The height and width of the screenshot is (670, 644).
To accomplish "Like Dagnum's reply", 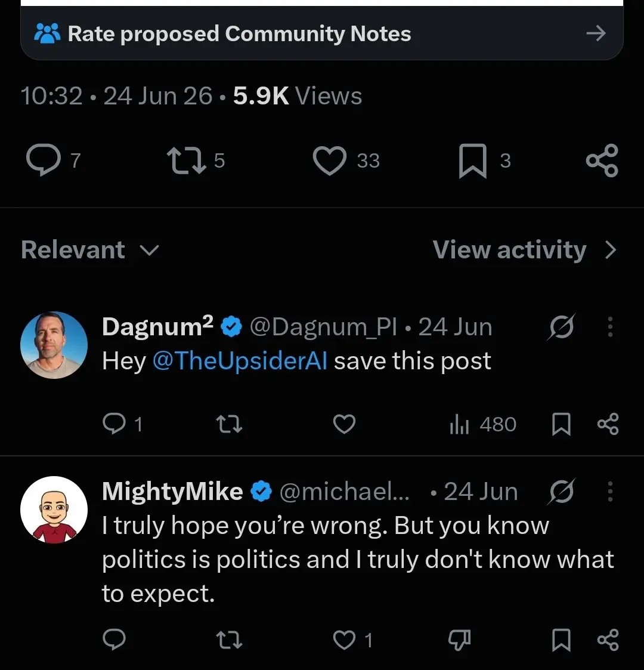I will coord(344,424).
